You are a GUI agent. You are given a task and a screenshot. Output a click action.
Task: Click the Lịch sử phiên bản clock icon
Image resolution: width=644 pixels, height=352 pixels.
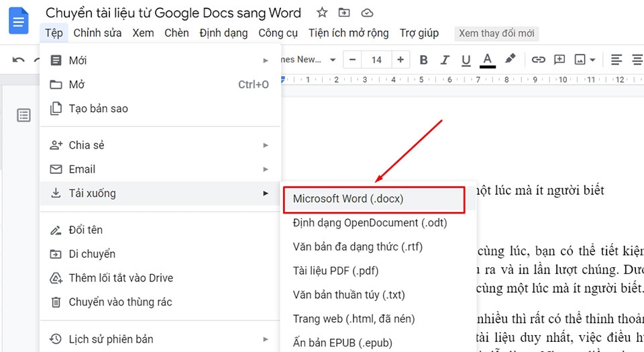(56, 339)
